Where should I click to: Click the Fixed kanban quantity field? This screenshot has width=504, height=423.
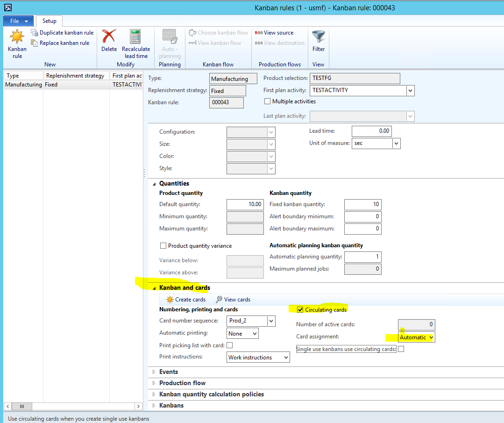362,204
